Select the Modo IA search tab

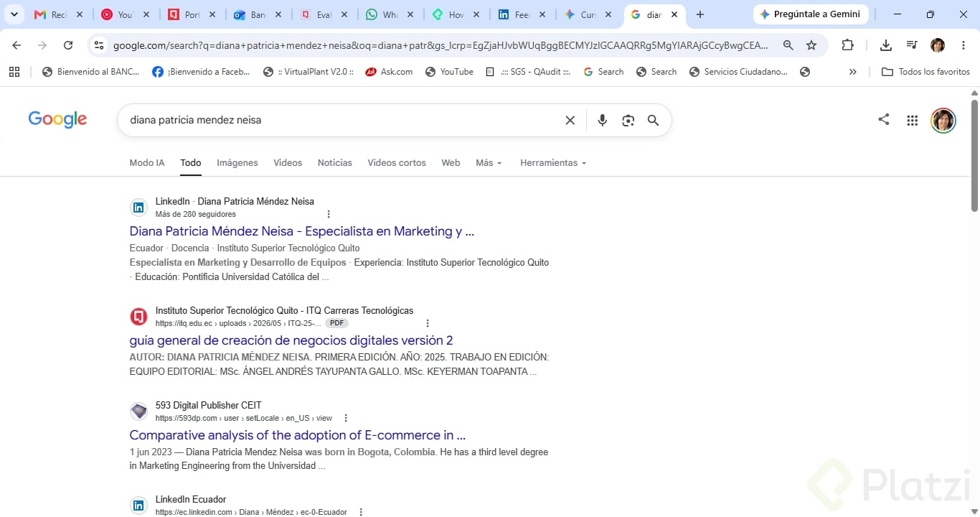tap(147, 163)
